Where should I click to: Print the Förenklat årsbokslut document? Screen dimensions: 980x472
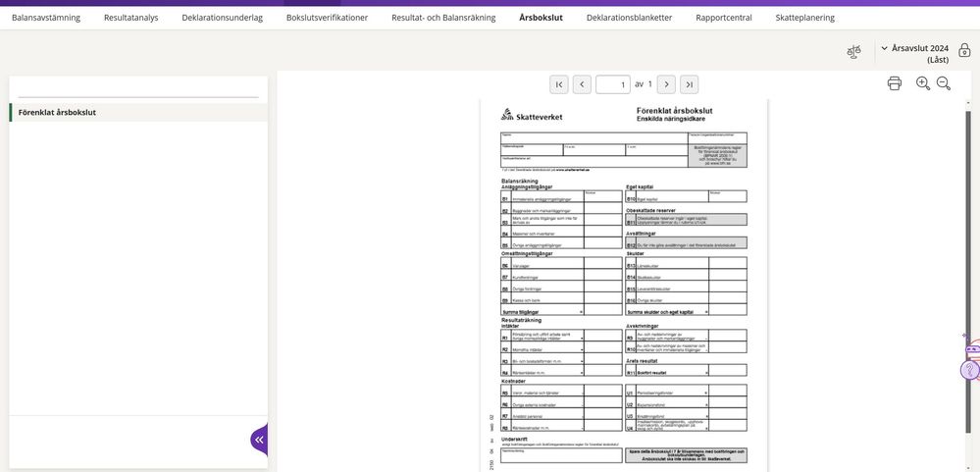pos(894,83)
